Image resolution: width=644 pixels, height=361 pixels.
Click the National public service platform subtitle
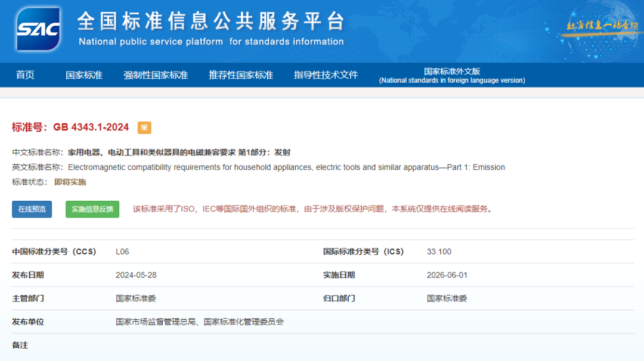coord(211,42)
